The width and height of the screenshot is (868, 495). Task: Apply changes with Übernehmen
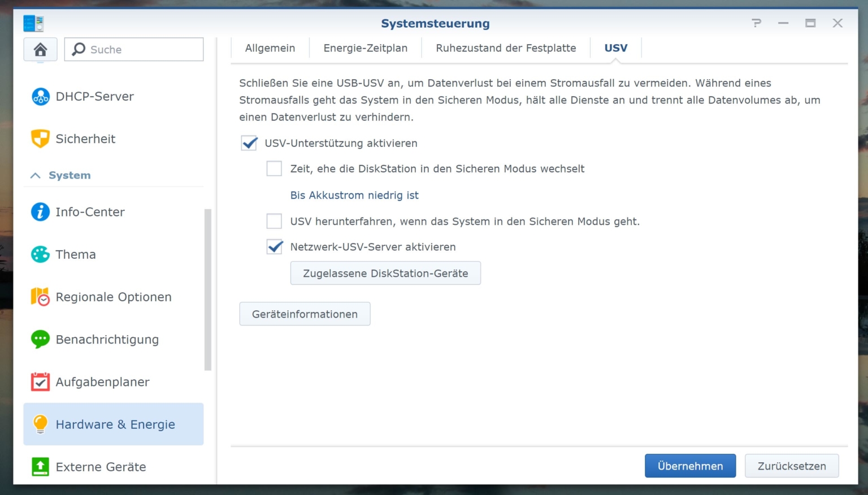[690, 466]
